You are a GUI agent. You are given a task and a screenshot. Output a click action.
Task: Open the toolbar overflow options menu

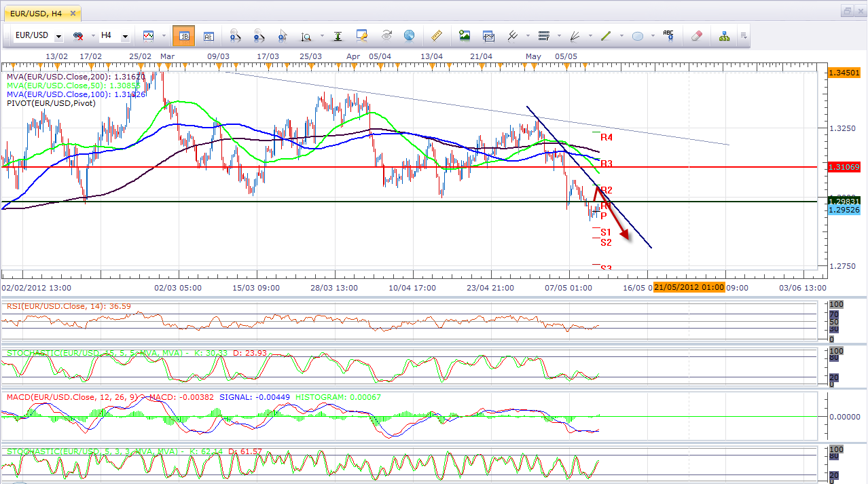(744, 36)
